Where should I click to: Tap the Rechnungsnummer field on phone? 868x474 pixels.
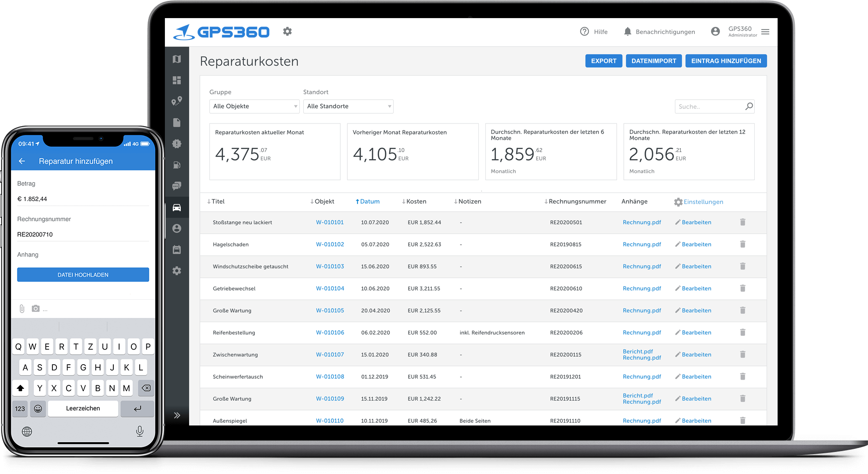click(x=83, y=235)
